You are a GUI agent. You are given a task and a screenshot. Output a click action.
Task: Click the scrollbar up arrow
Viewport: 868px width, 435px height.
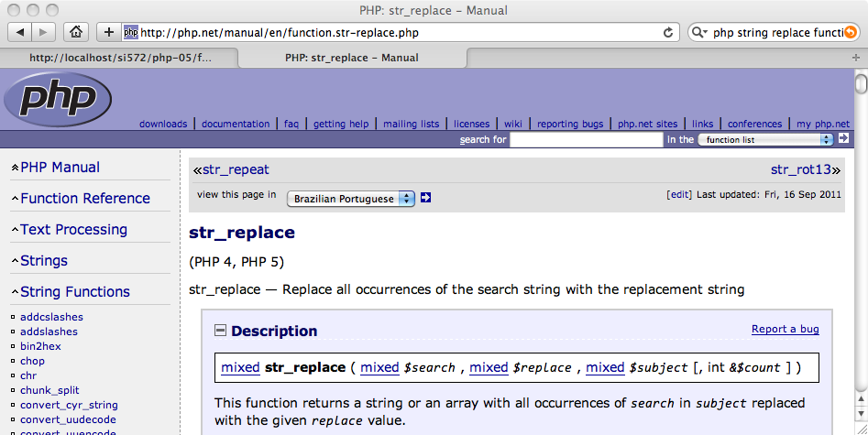(x=861, y=398)
